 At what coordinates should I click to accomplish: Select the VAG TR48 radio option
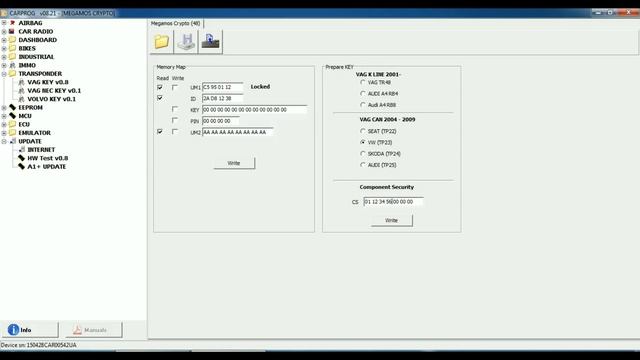pyautogui.click(x=362, y=82)
